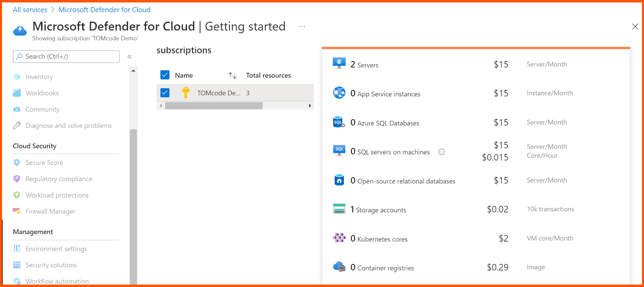Click the horizontal scrollbar thumb under subscriptions
The width and height of the screenshot is (644, 287).
pos(214,106)
